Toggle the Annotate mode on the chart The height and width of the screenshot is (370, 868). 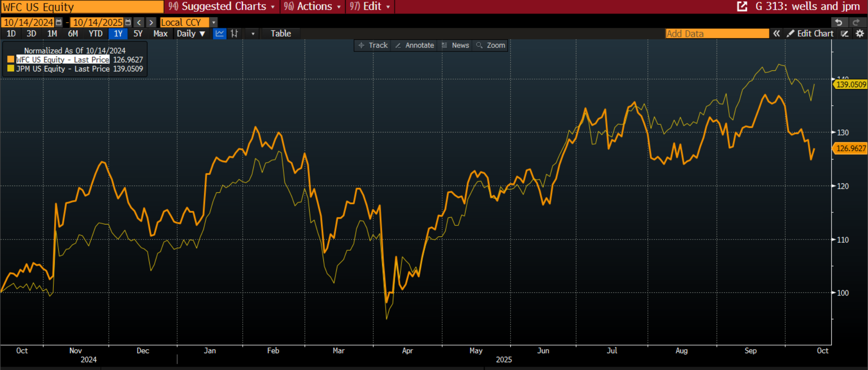coord(415,45)
